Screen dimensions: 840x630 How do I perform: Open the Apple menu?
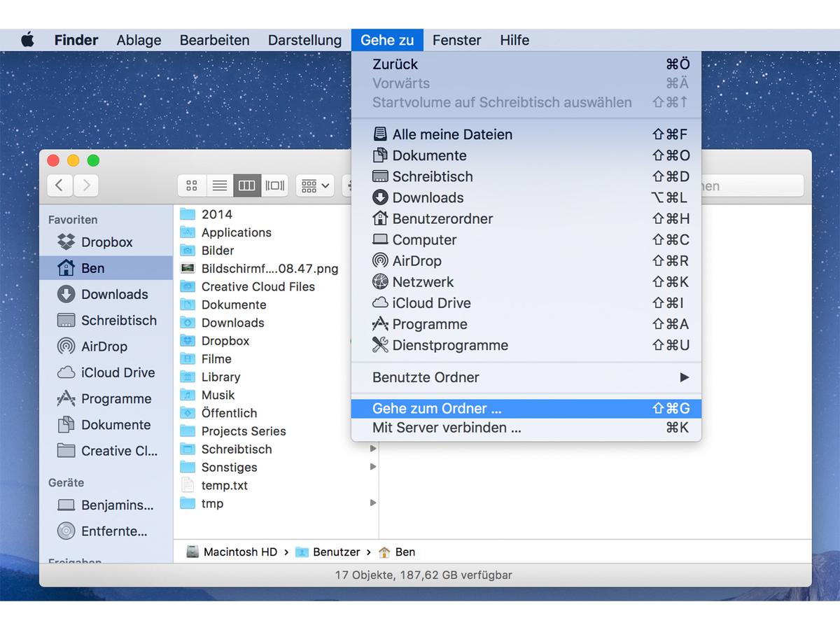[27, 40]
